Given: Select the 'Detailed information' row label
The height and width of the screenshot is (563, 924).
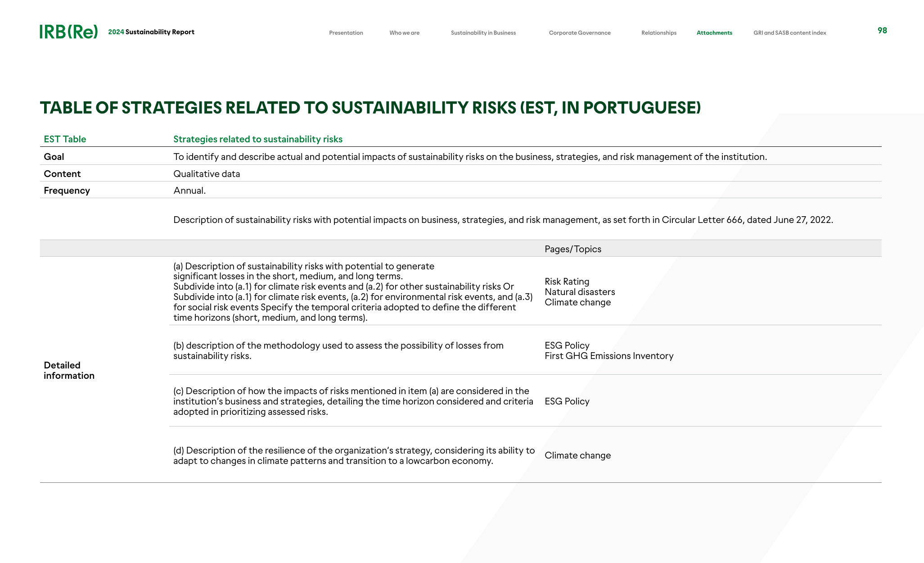Looking at the screenshot, I should pyautogui.click(x=69, y=370).
